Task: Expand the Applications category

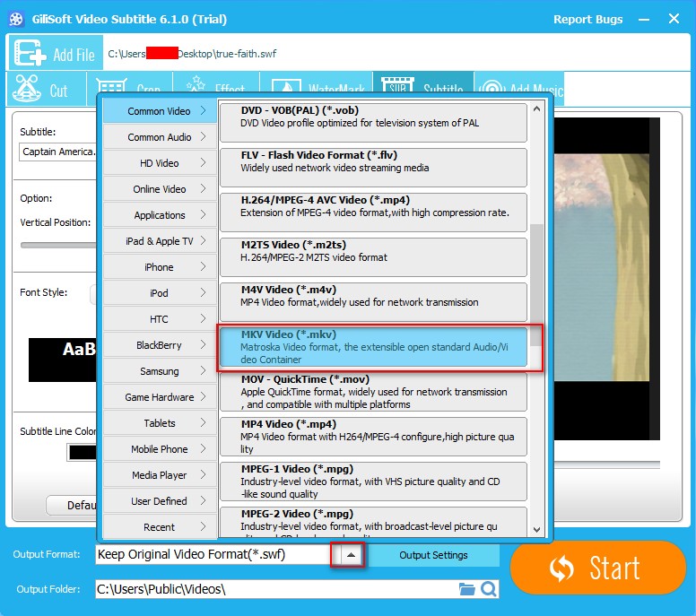Action: click(x=160, y=215)
